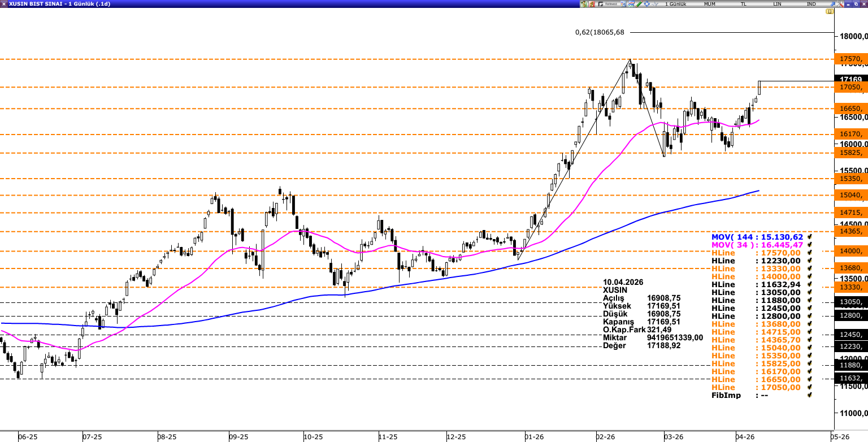Click the blue four-arrow move icon
868x442 pixels.
(x=646, y=4)
